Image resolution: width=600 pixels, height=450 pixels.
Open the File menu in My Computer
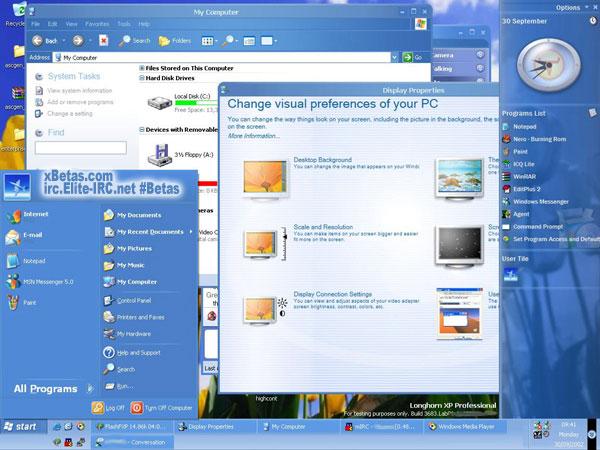(35, 24)
